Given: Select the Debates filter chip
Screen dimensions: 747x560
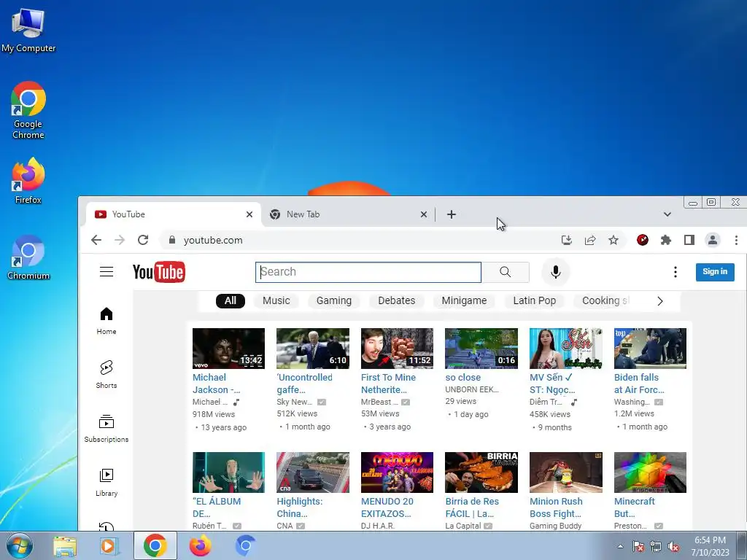Looking at the screenshot, I should pyautogui.click(x=396, y=301).
